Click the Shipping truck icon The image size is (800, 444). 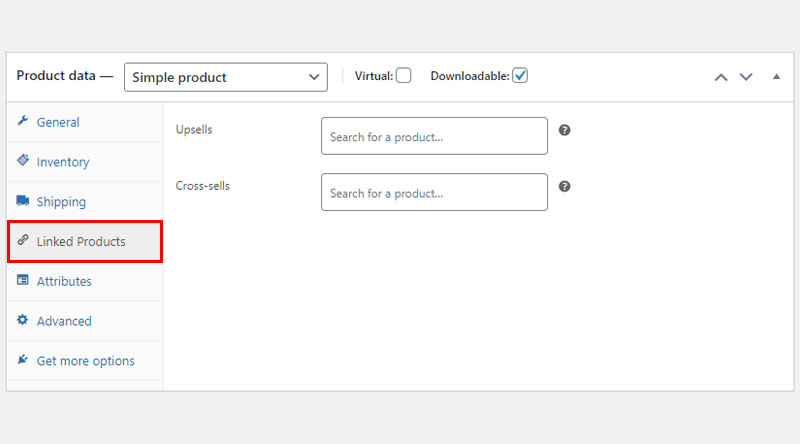point(23,200)
